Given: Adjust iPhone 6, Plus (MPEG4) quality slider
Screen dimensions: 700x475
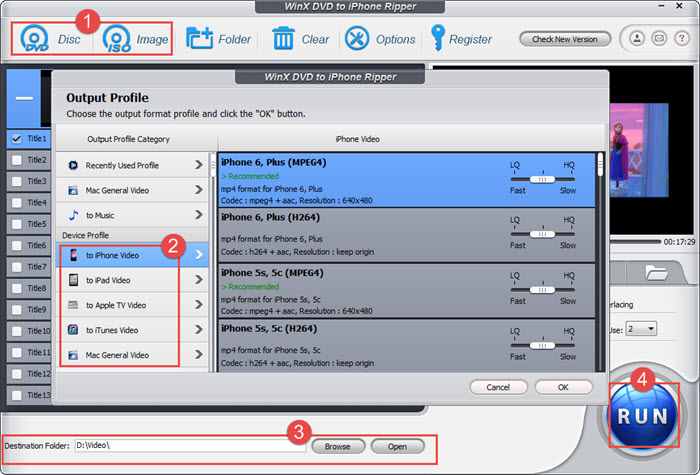Looking at the screenshot, I should point(542,179).
